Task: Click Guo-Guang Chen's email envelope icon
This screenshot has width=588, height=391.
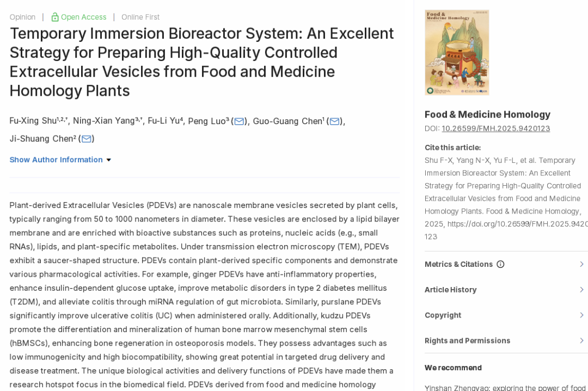Action: coord(334,121)
